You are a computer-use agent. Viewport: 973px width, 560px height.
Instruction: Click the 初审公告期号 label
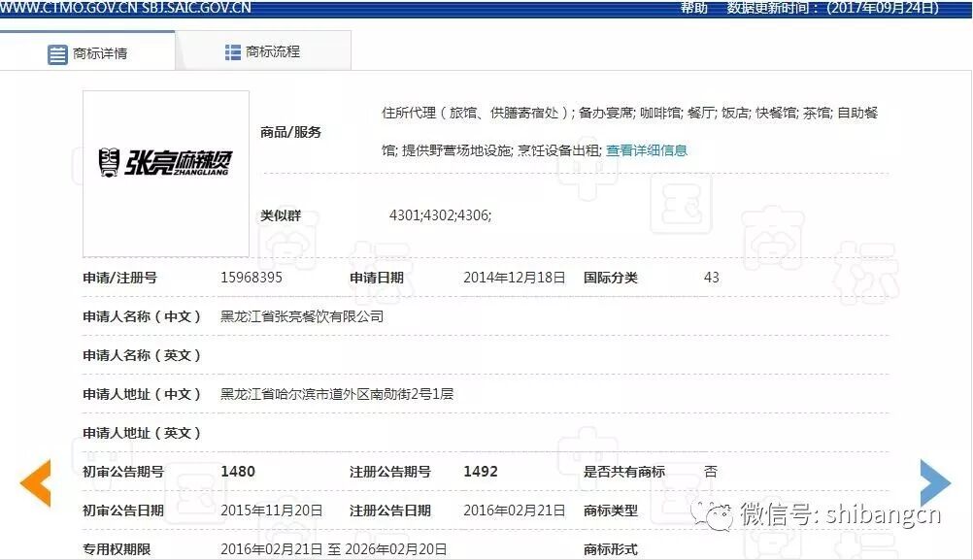point(123,472)
